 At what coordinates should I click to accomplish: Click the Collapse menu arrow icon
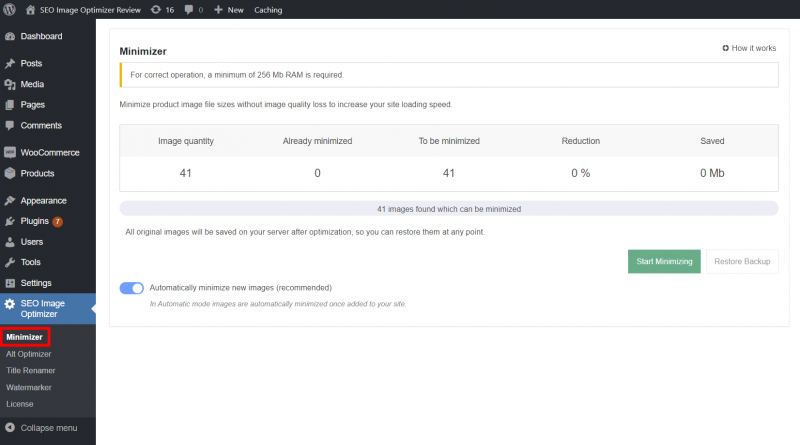[x=10, y=428]
